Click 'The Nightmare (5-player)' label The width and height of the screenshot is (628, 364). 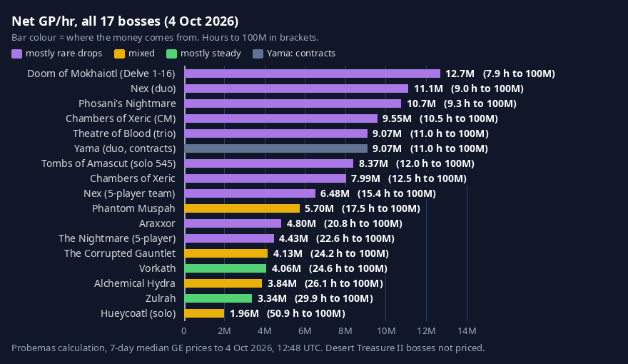point(117,238)
